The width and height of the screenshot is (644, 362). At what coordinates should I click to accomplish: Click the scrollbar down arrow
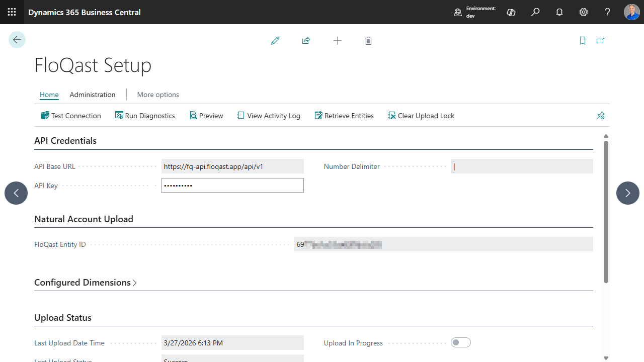[606, 358]
